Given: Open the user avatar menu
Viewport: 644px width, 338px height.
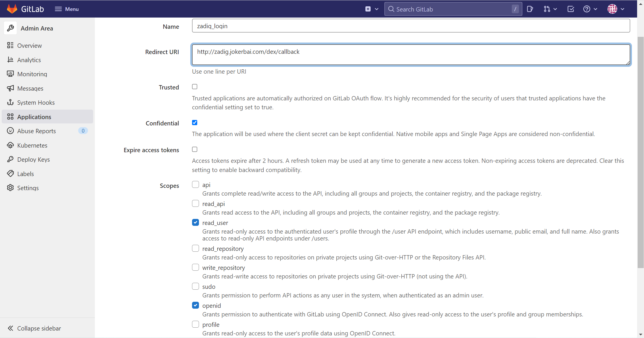Looking at the screenshot, I should (x=616, y=9).
